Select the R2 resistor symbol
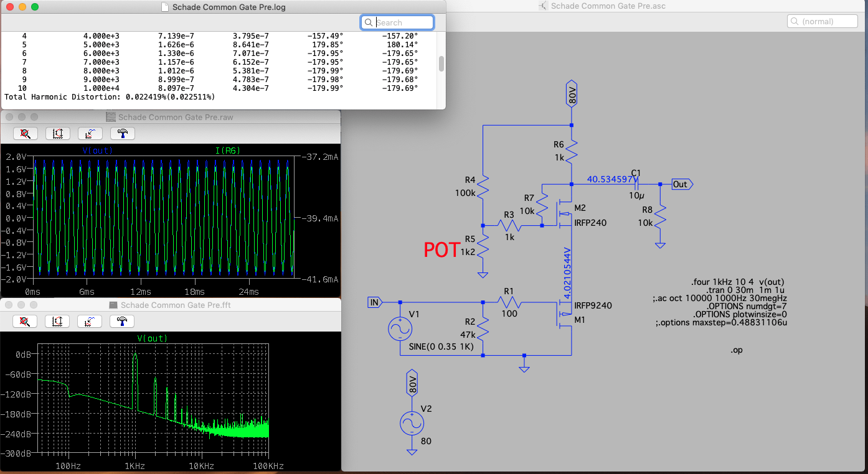 484,330
